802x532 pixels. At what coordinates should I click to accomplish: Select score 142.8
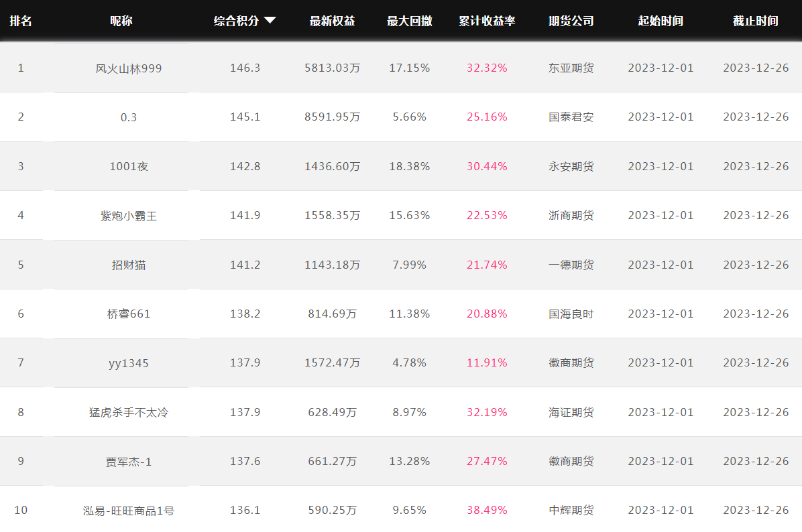(x=245, y=167)
